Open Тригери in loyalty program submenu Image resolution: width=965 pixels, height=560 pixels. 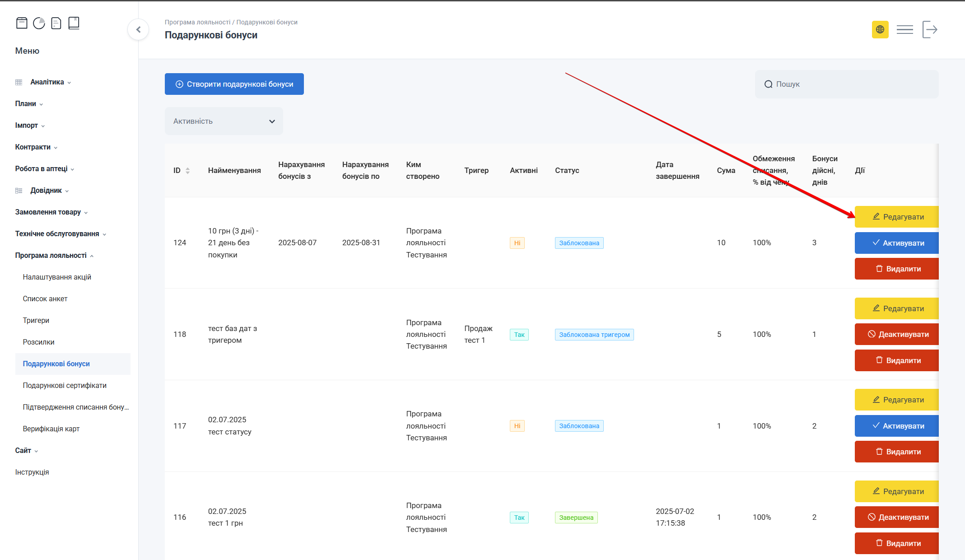point(36,321)
